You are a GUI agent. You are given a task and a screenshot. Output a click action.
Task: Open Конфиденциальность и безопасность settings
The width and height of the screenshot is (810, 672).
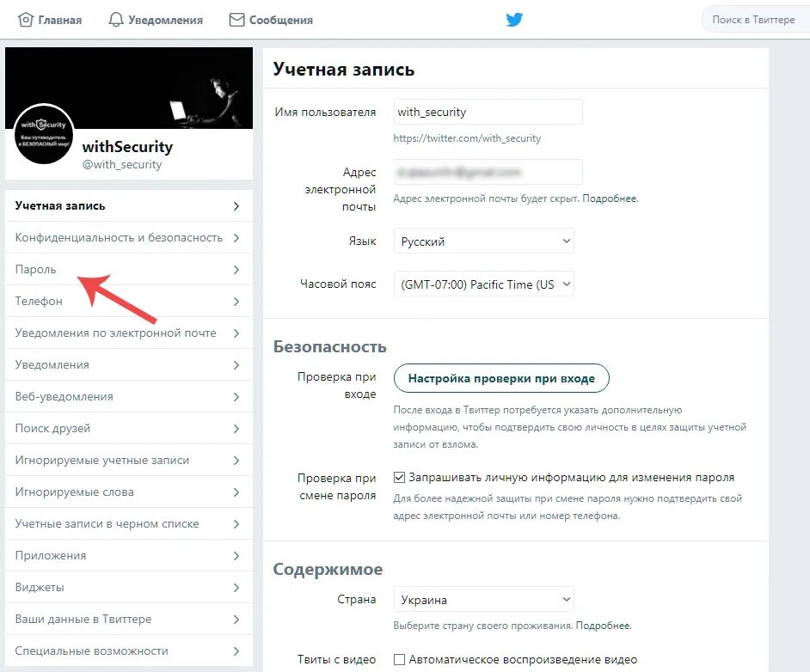click(x=129, y=237)
